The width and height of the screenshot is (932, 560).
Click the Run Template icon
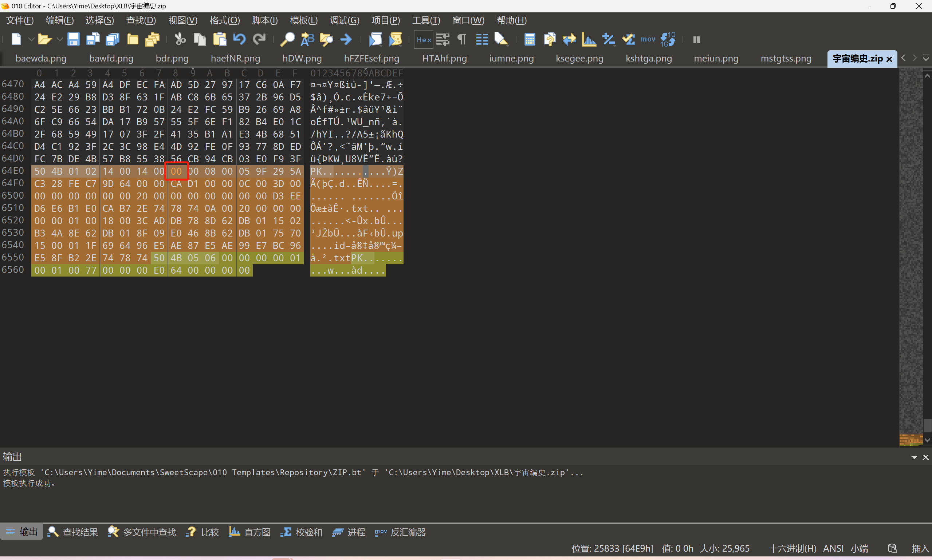pos(396,39)
